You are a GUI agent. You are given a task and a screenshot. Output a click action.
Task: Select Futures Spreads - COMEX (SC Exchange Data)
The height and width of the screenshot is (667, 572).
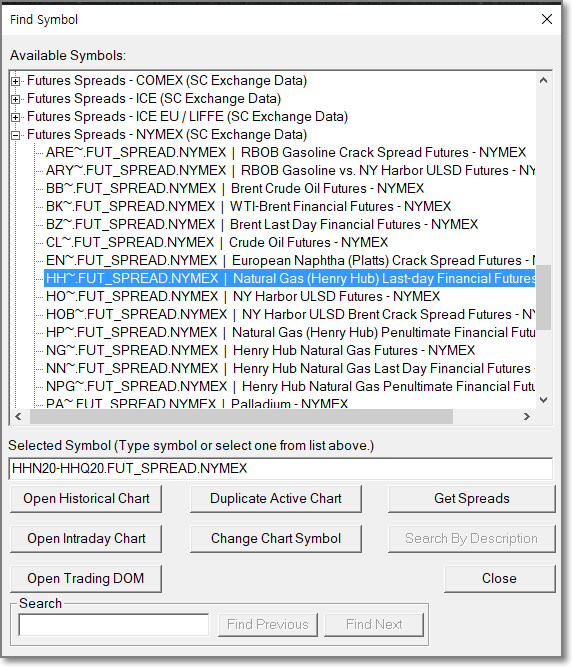(167, 80)
